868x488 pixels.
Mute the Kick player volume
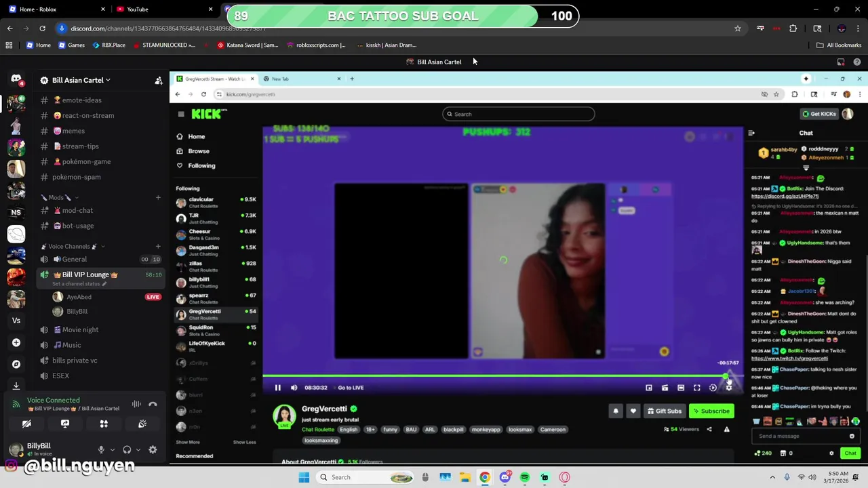pos(294,388)
